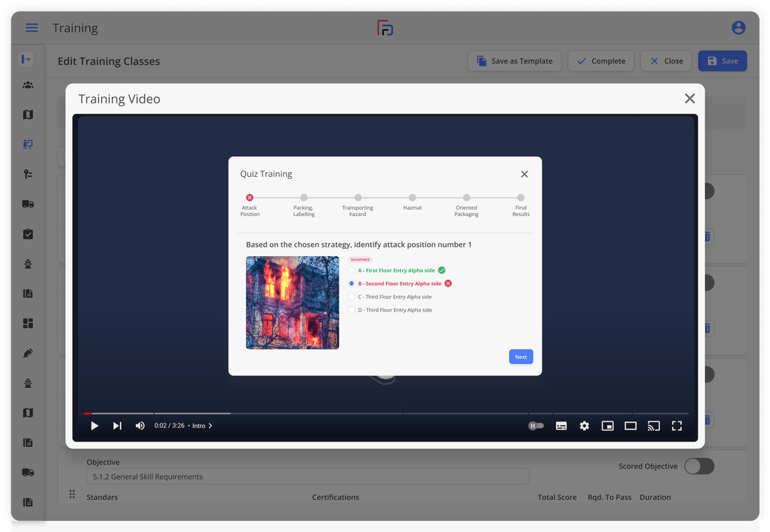The image size is (770, 532).
Task: Toggle the Scored Objective switch
Action: pos(699,466)
